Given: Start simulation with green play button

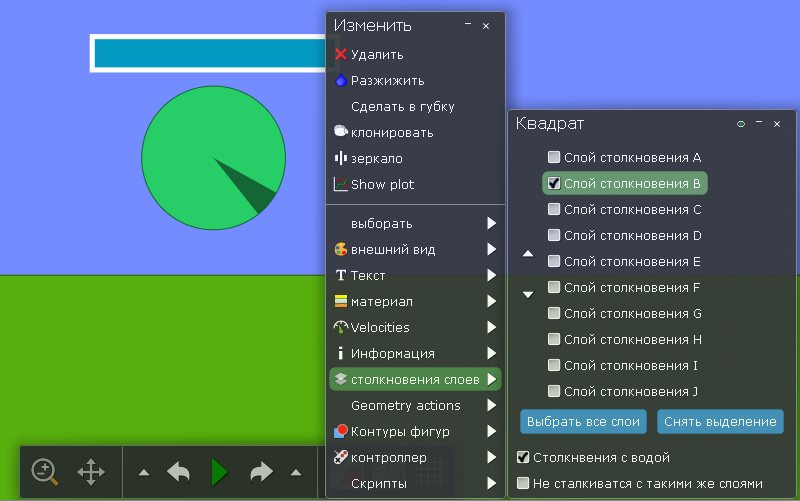Looking at the screenshot, I should coord(219,472).
